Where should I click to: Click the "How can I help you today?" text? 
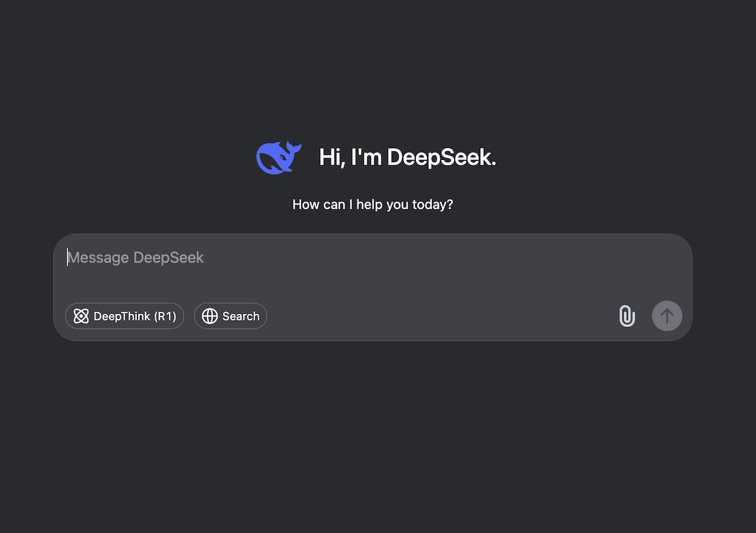coord(372,205)
